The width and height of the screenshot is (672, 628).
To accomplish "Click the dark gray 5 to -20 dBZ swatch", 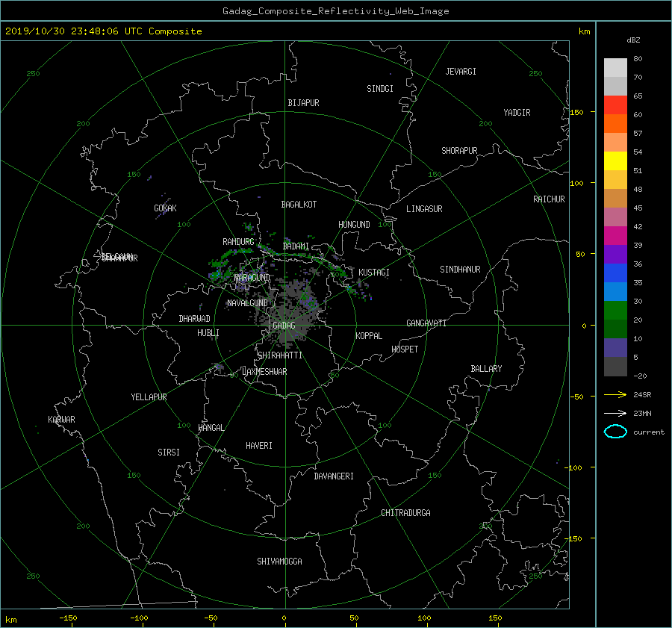I will (x=615, y=367).
